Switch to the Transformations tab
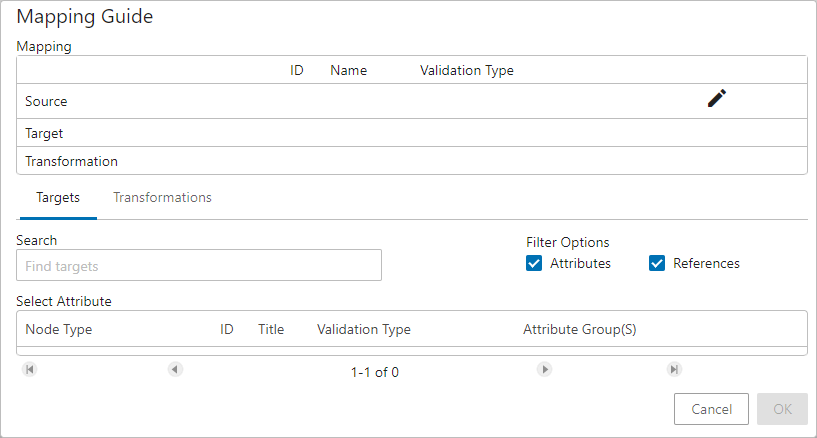The height and width of the screenshot is (438, 817). [163, 197]
